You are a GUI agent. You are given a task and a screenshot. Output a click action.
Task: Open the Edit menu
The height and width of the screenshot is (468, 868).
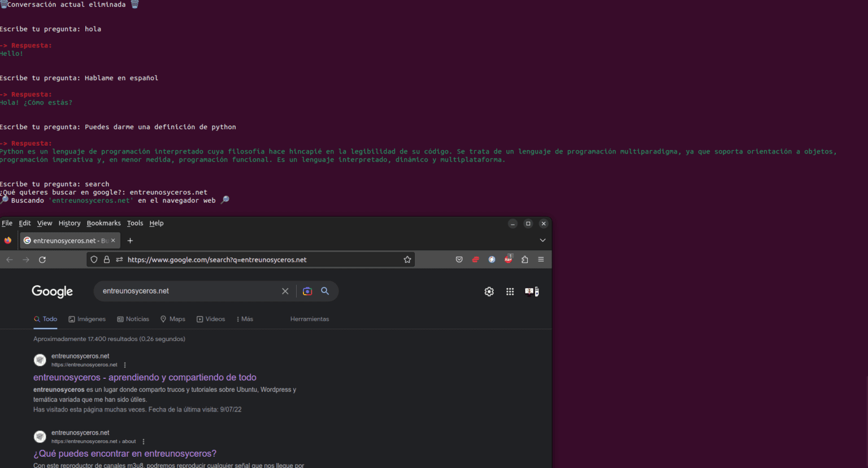(25, 224)
